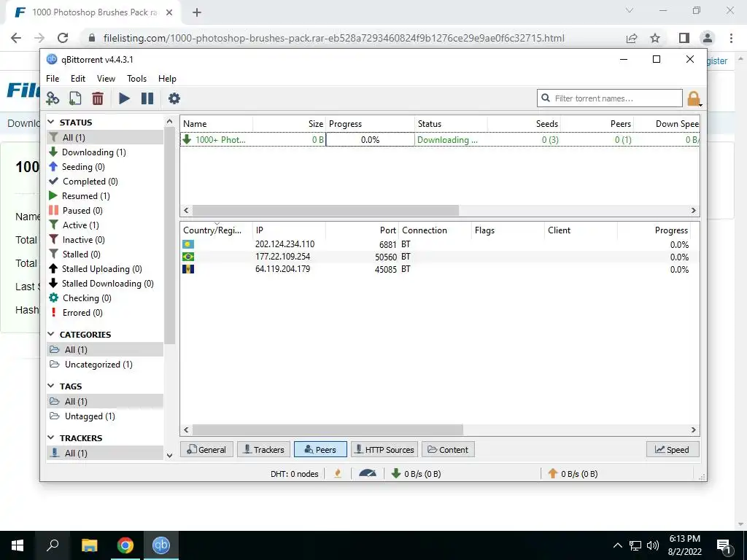The height and width of the screenshot is (560, 747).
Task: Click the red Delete torrent trash icon
Action: point(98,98)
